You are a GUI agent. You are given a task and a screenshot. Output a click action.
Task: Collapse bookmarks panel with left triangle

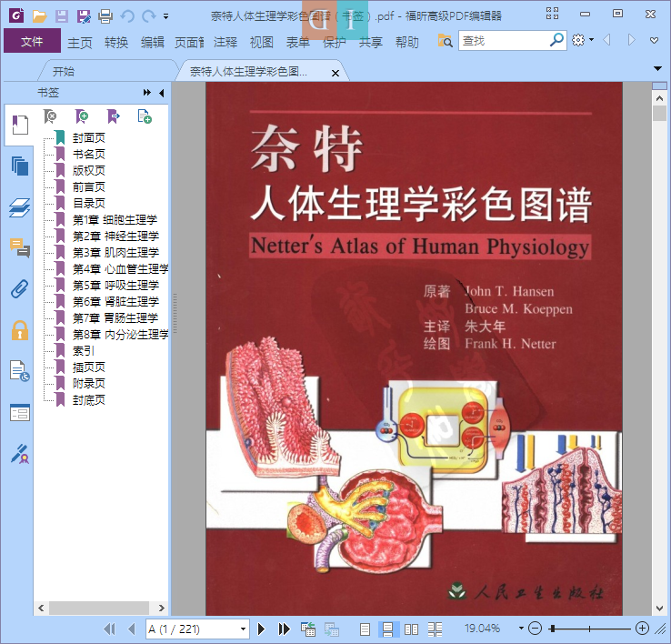162,93
